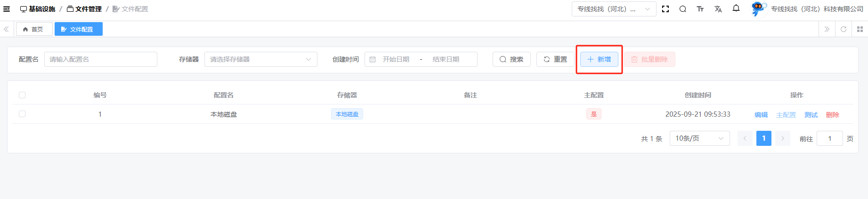Toggle the hamburger sidebar menu icon
The width and height of the screenshot is (868, 199).
point(7,9)
